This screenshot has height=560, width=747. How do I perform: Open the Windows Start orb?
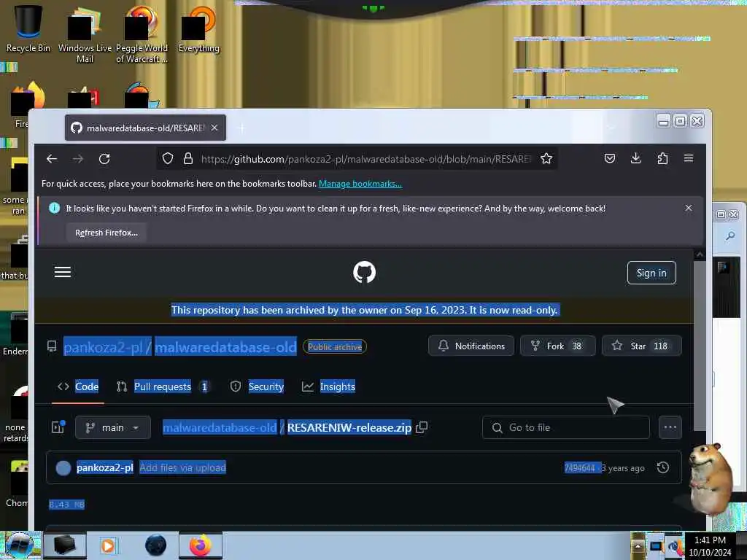(19, 545)
